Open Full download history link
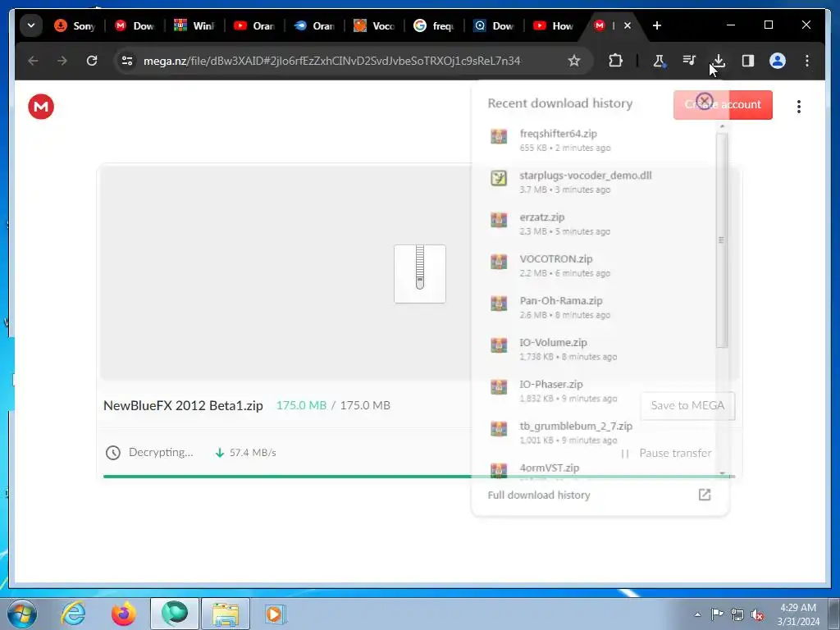Image resolution: width=840 pixels, height=630 pixels. pos(539,495)
